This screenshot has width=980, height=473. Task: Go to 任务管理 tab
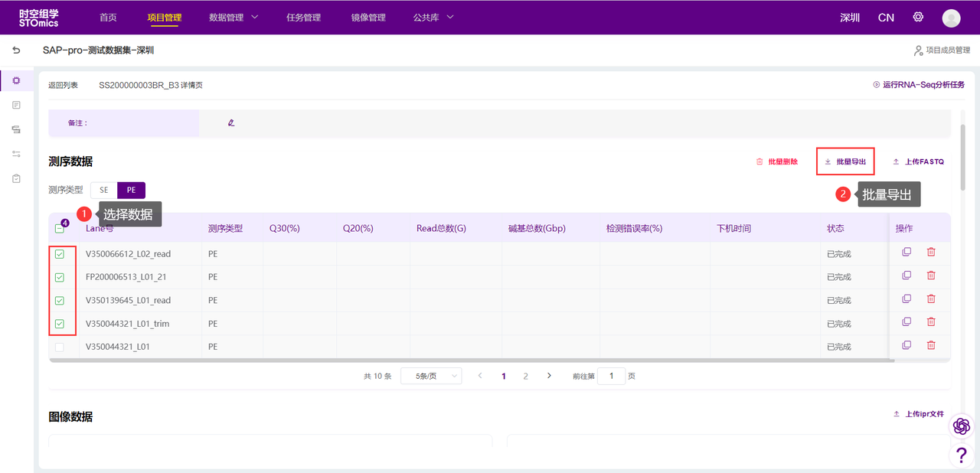tap(303, 18)
